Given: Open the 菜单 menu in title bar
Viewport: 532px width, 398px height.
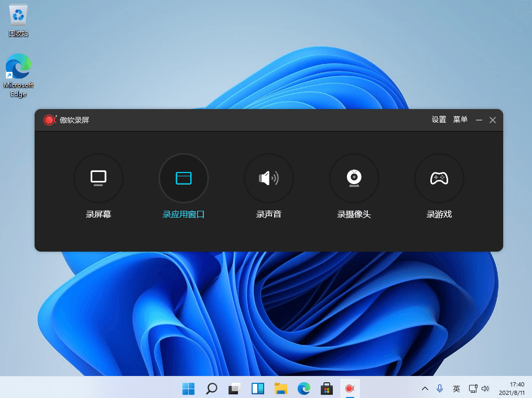Looking at the screenshot, I should pos(460,120).
